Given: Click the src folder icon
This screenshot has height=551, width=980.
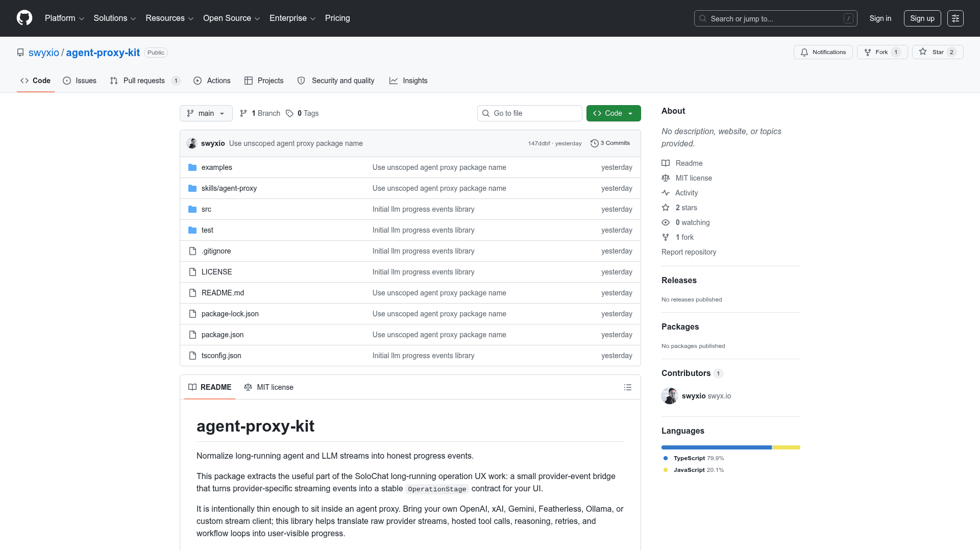Looking at the screenshot, I should pyautogui.click(x=192, y=209).
